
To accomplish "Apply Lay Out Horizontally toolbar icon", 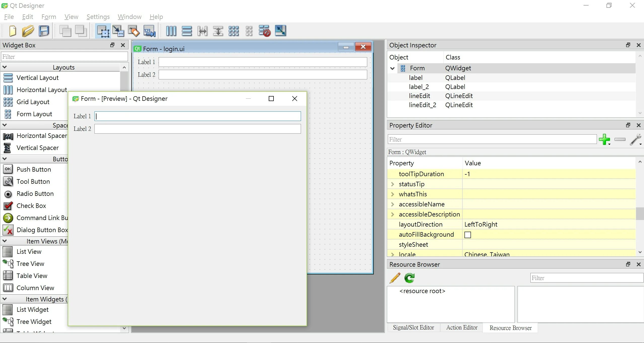I will (171, 31).
